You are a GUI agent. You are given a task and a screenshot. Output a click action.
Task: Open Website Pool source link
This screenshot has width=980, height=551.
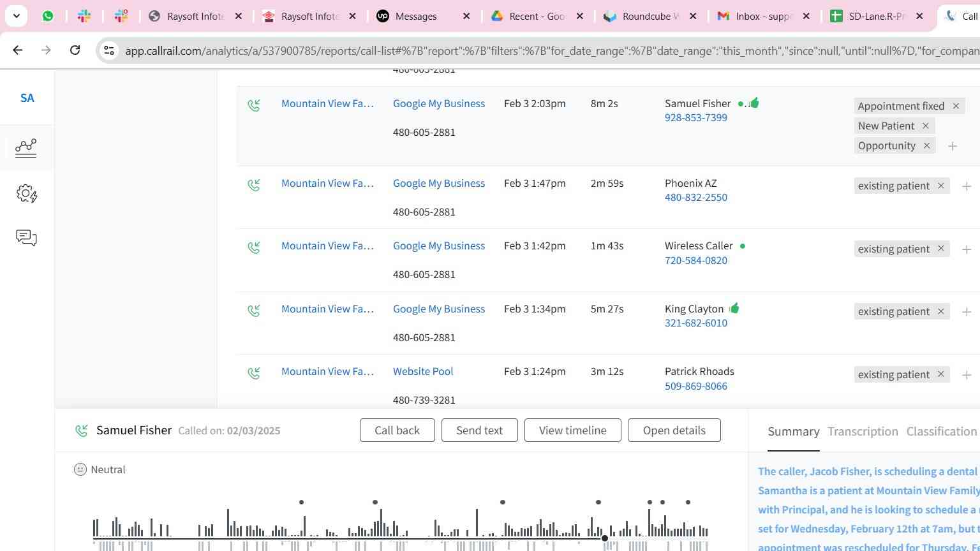[x=422, y=372]
